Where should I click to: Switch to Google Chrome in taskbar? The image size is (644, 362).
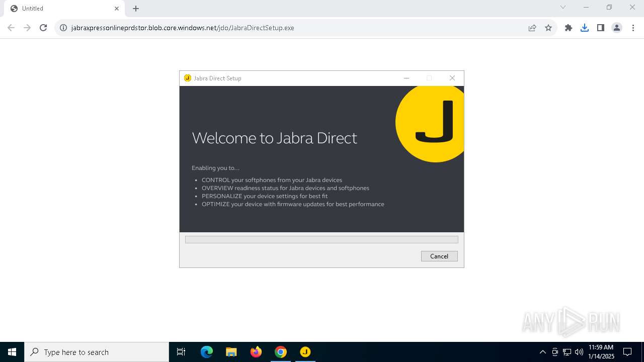[x=281, y=352]
